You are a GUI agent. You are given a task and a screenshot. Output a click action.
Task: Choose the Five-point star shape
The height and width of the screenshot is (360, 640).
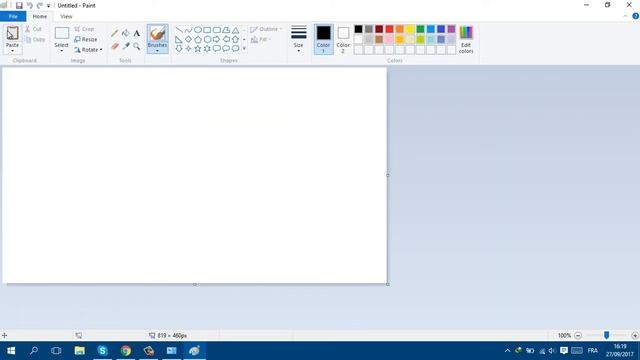pos(198,49)
